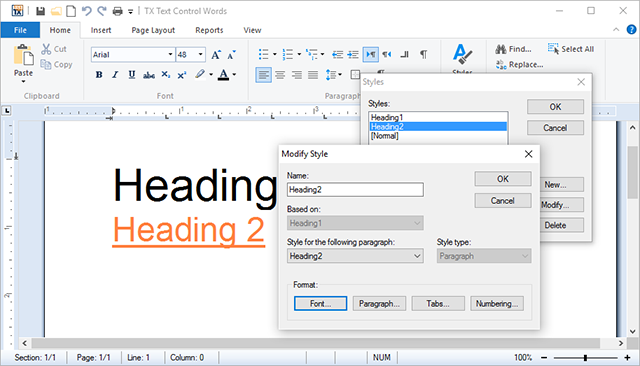This screenshot has height=366, width=640.
Task: Click the Save icon in quick access toolbar
Action: tap(40, 11)
